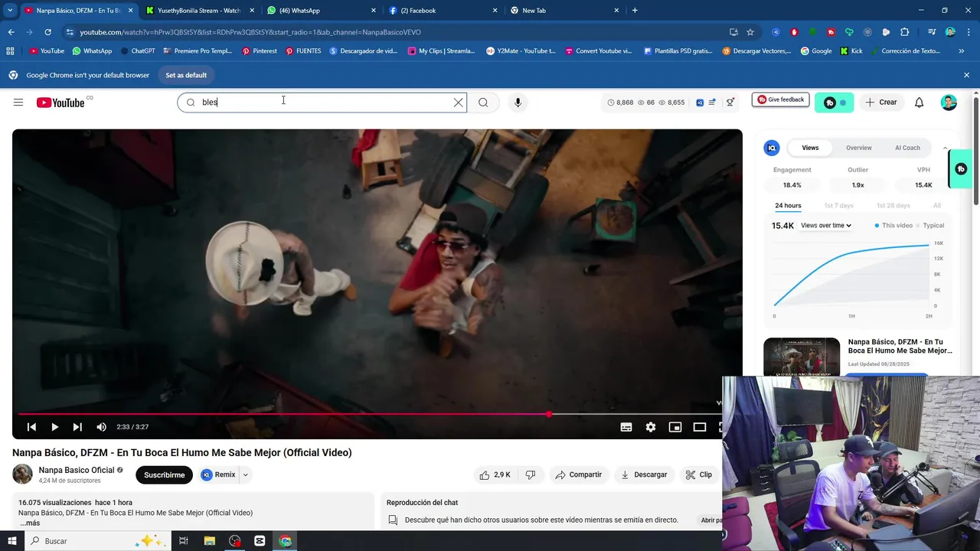
Task: Select 1st 28 days range tab
Action: click(x=893, y=206)
